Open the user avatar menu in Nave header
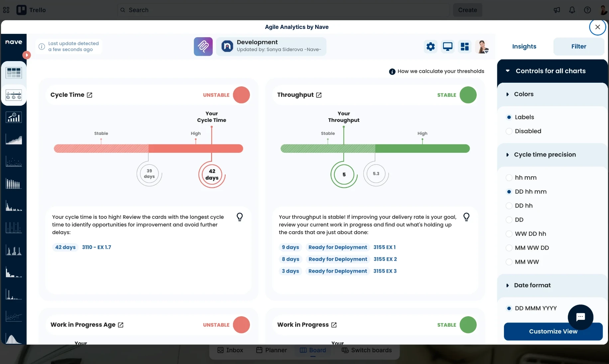This screenshot has height=364, width=609. (482, 46)
